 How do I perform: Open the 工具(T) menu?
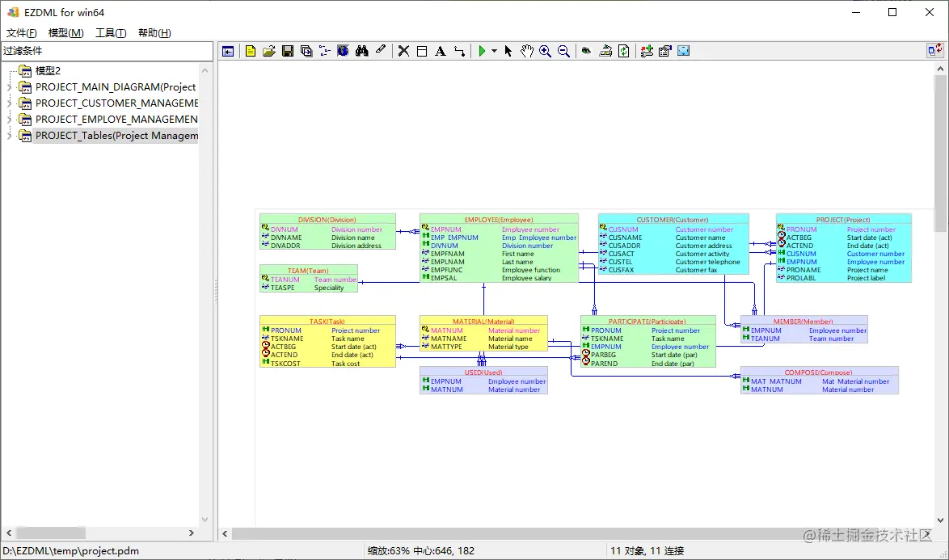click(111, 32)
